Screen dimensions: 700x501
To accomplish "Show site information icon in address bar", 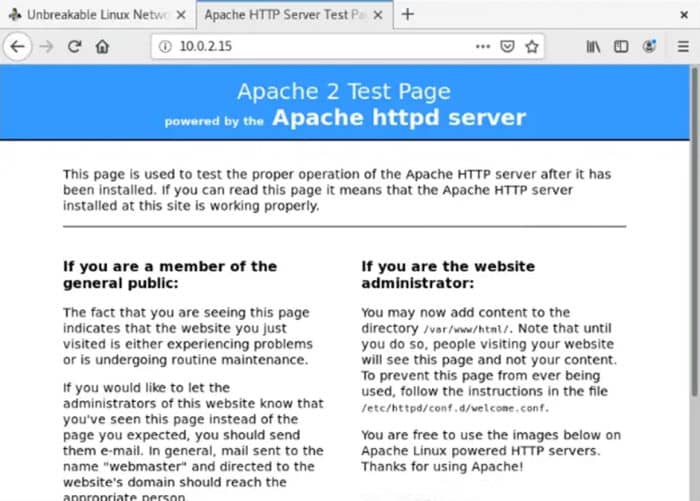I will click(165, 46).
